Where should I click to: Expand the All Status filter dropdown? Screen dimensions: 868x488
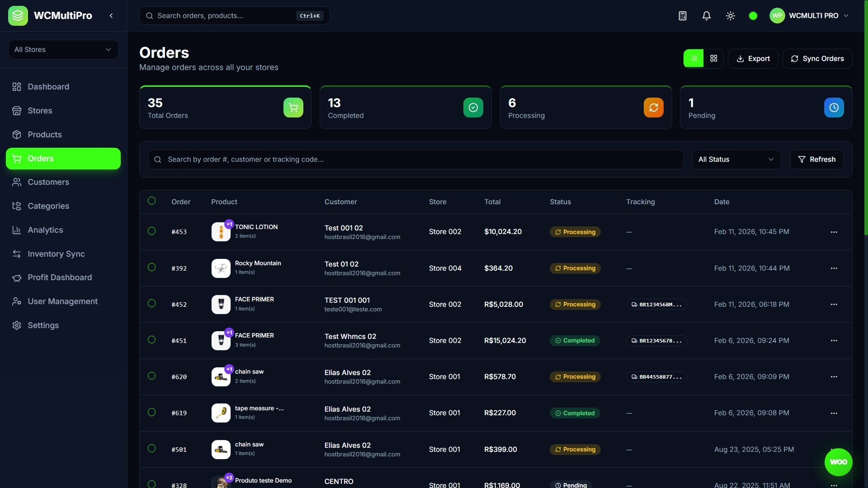click(736, 160)
